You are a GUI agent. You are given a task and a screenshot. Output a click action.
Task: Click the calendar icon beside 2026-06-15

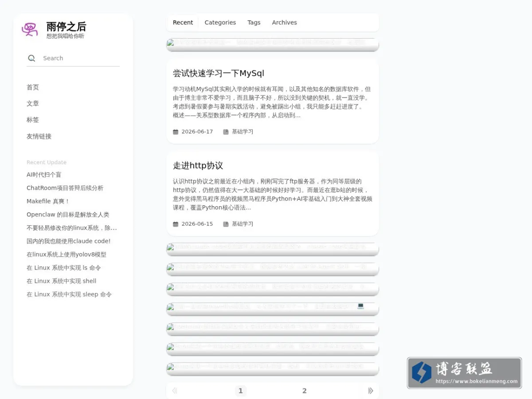176,224
